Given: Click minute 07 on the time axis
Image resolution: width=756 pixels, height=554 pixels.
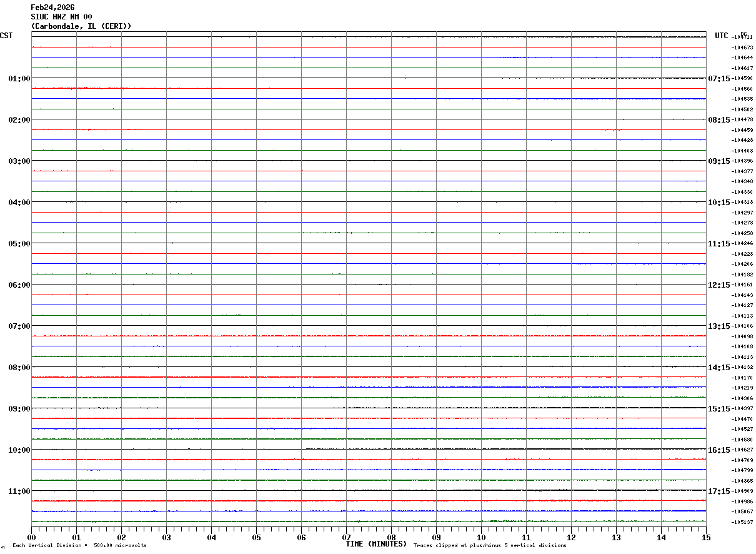Looking at the screenshot, I should [346, 537].
